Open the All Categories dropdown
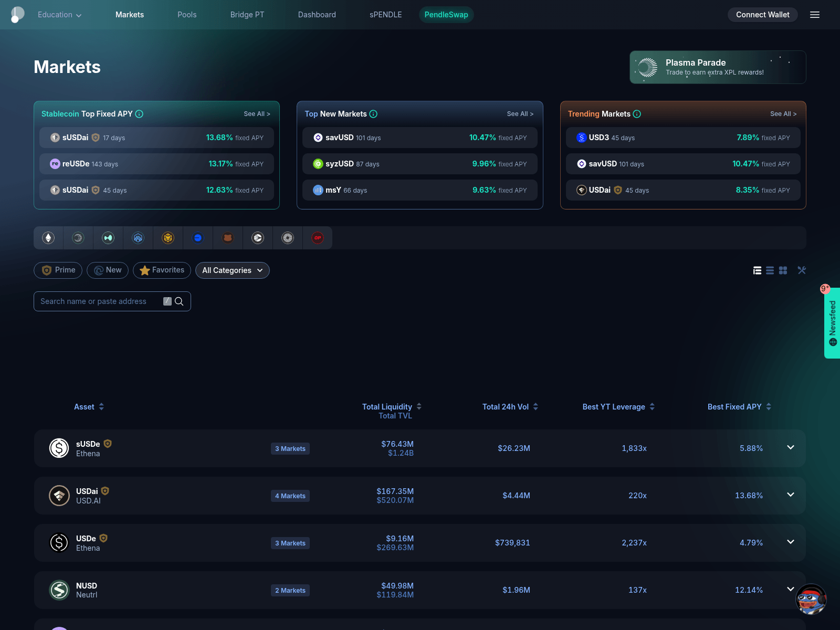The height and width of the screenshot is (630, 840). (x=233, y=270)
